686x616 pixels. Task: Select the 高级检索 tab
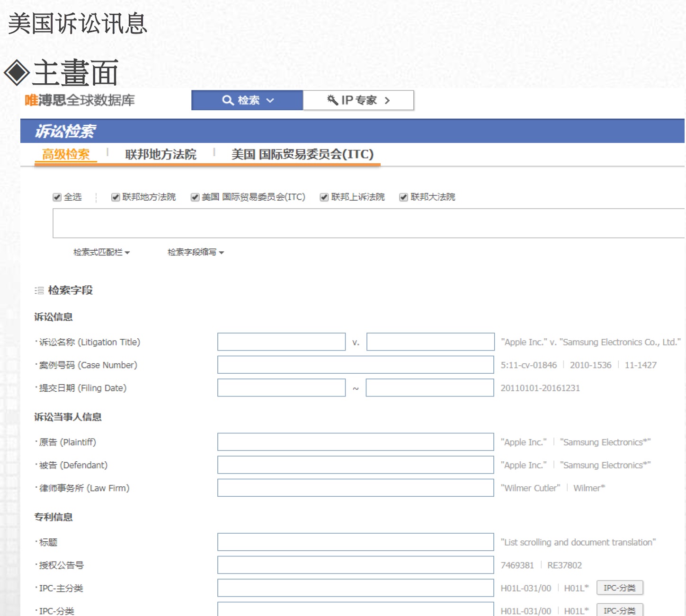pyautogui.click(x=66, y=154)
